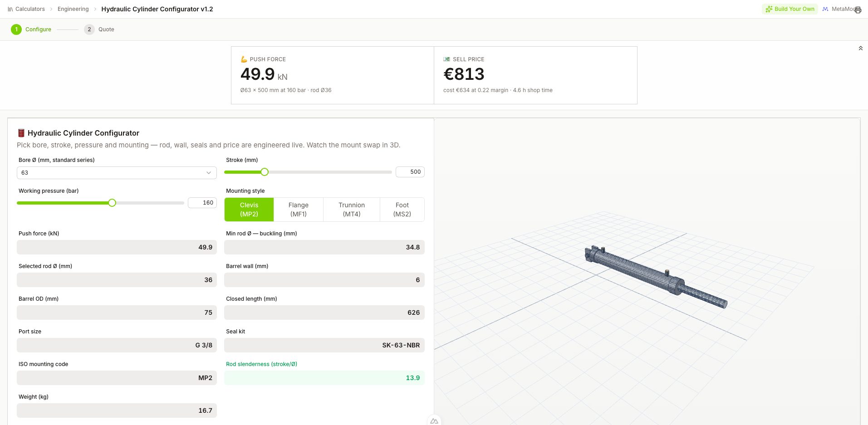Click the Seal kit value SK-63-NBR

click(x=324, y=345)
